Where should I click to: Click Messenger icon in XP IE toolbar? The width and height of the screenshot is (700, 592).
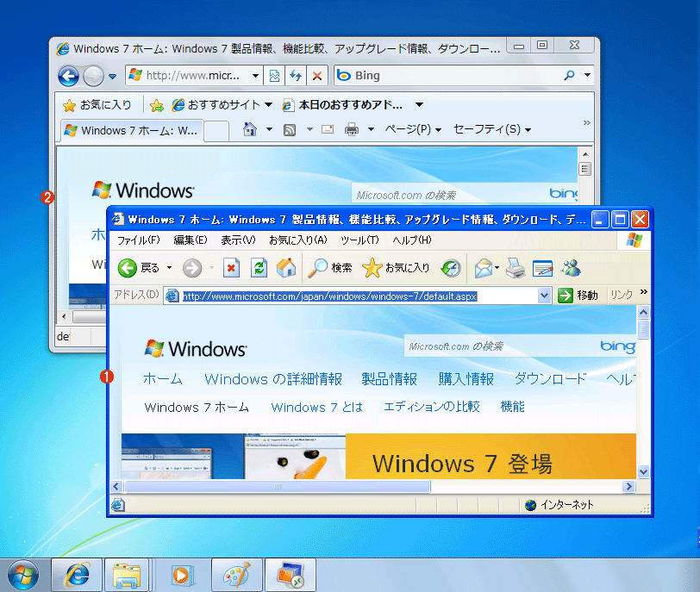point(572,268)
